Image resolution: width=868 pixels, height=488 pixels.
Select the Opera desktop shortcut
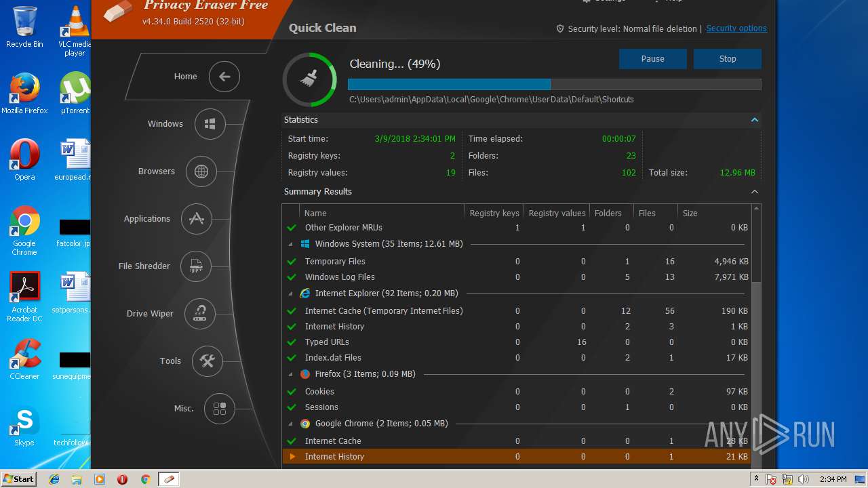pos(24,160)
